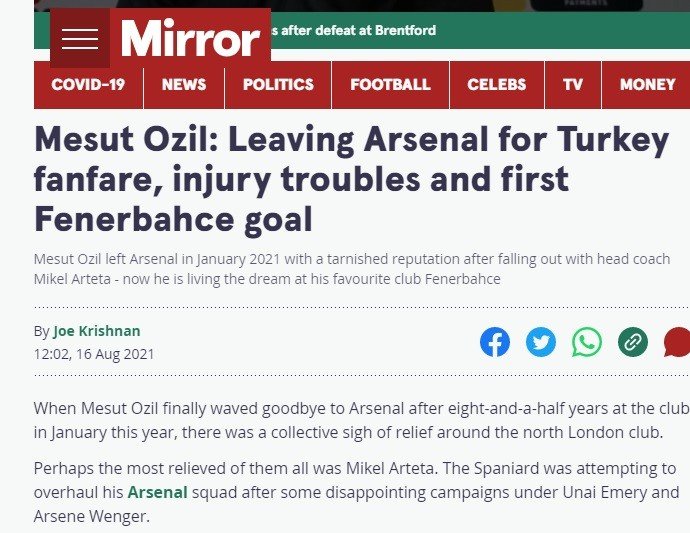Image resolution: width=690 pixels, height=533 pixels.
Task: Open the MONEY section
Action: point(647,85)
